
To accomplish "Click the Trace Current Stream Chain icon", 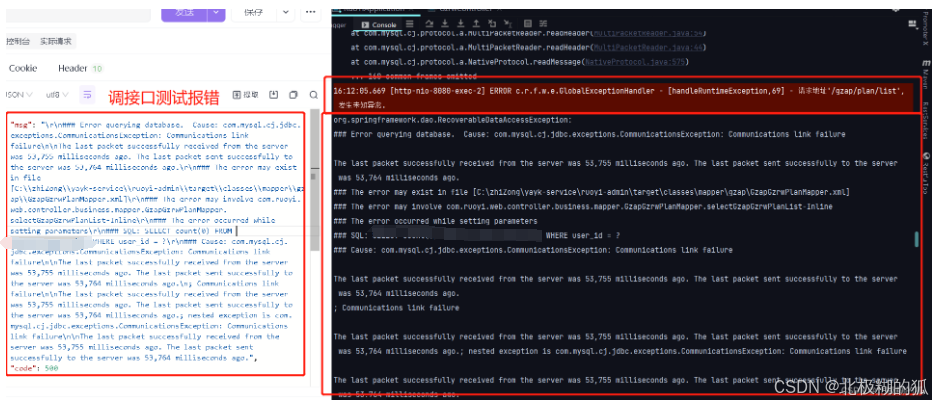I will [543, 24].
